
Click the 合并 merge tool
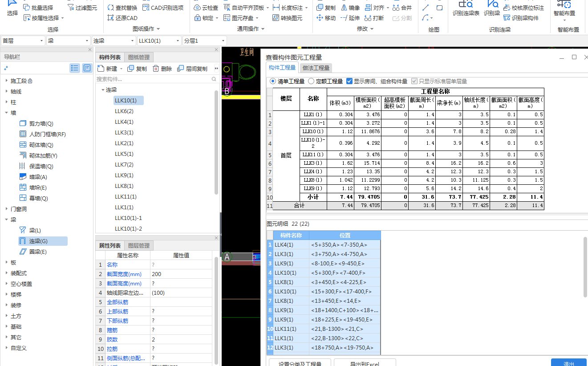tap(402, 8)
